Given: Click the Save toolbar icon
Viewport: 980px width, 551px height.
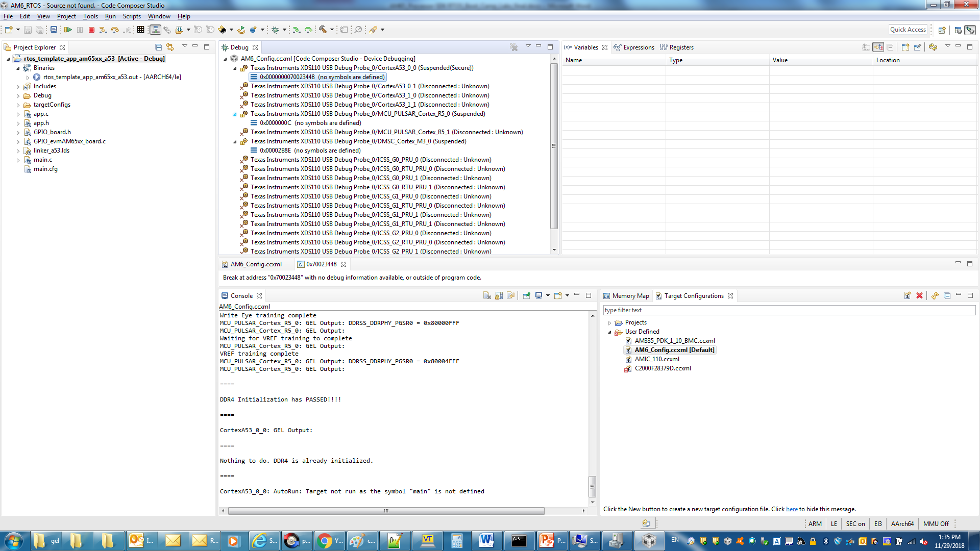Looking at the screenshot, I should (28, 30).
